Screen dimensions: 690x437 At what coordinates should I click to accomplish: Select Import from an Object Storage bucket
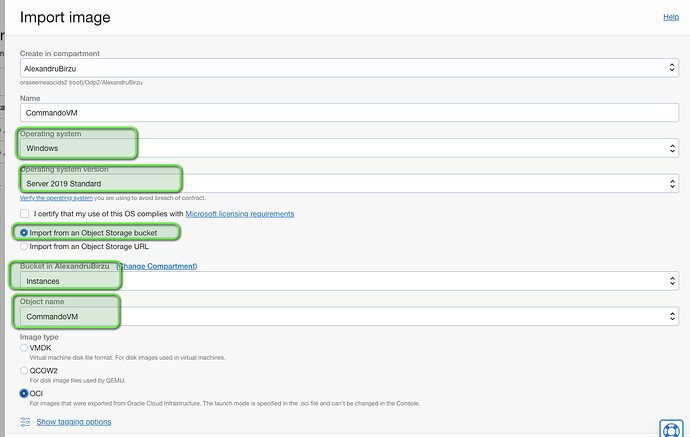click(25, 232)
